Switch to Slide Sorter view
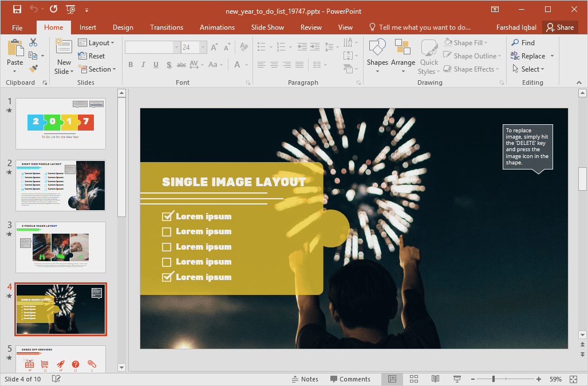The image size is (588, 386). coord(414,379)
